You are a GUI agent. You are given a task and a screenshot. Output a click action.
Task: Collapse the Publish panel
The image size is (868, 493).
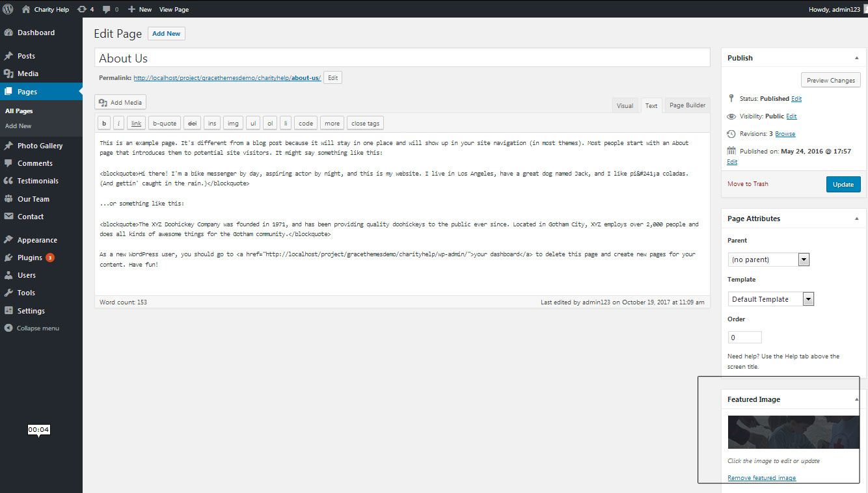pyautogui.click(x=856, y=58)
